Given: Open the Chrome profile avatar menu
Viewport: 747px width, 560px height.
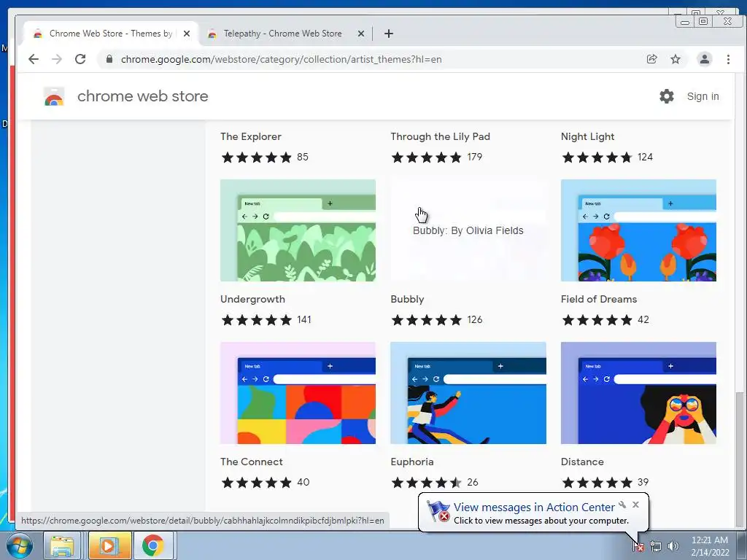Looking at the screenshot, I should point(704,59).
